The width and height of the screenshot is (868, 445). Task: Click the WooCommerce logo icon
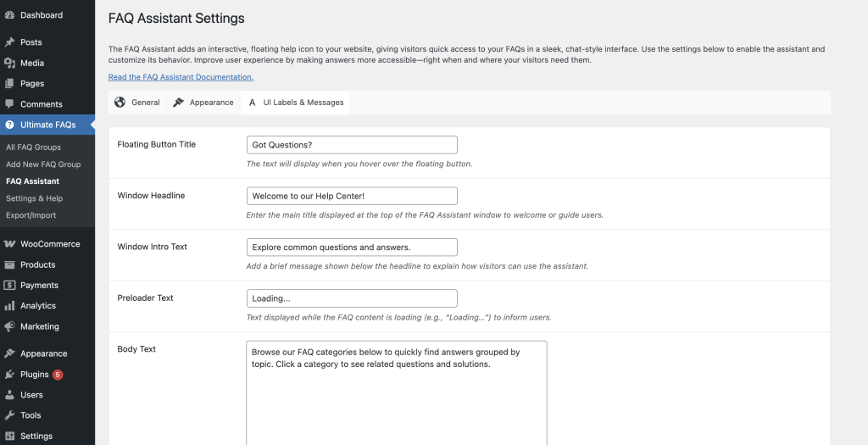[9, 244]
